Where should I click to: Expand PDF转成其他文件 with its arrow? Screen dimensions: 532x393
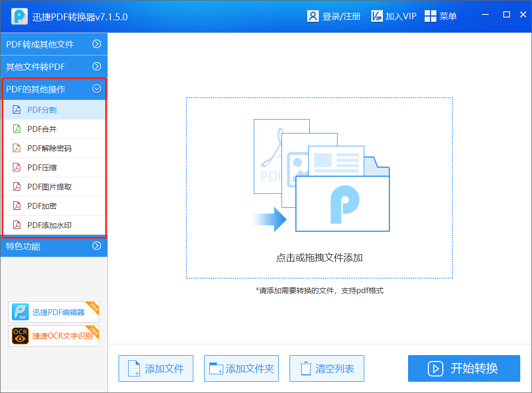[x=97, y=44]
